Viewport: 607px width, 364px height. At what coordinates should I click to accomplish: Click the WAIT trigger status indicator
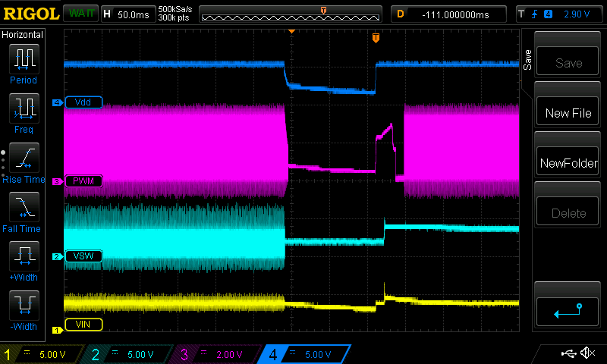[x=81, y=14]
